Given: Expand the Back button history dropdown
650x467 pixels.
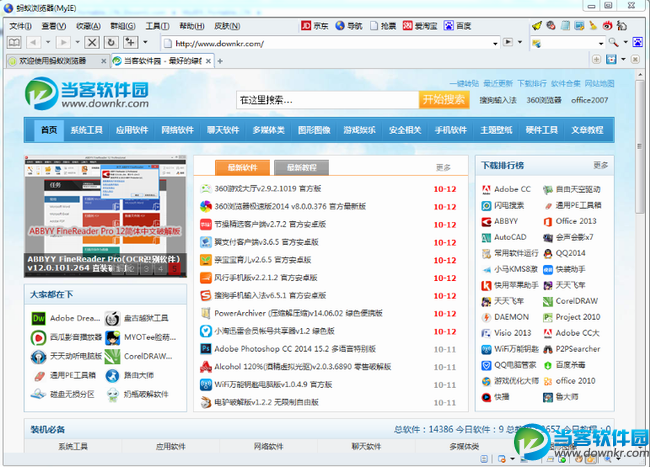Looking at the screenshot, I should pos(48,42).
